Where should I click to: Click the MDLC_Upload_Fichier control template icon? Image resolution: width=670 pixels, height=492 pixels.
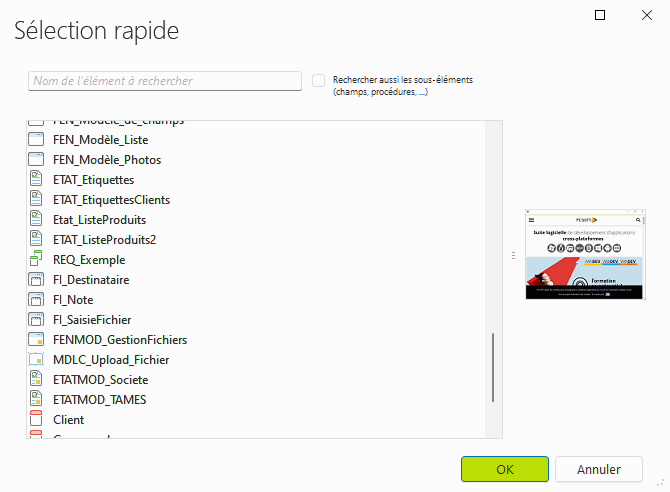tap(36, 360)
